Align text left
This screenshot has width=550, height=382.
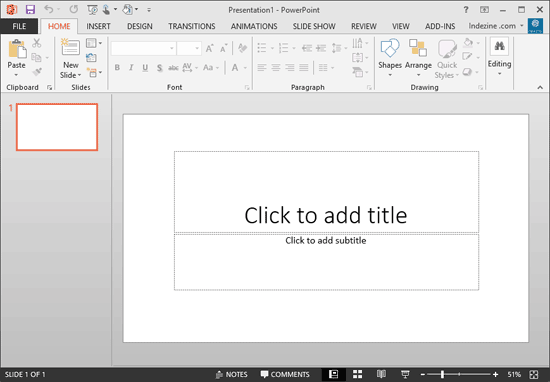coord(262,67)
